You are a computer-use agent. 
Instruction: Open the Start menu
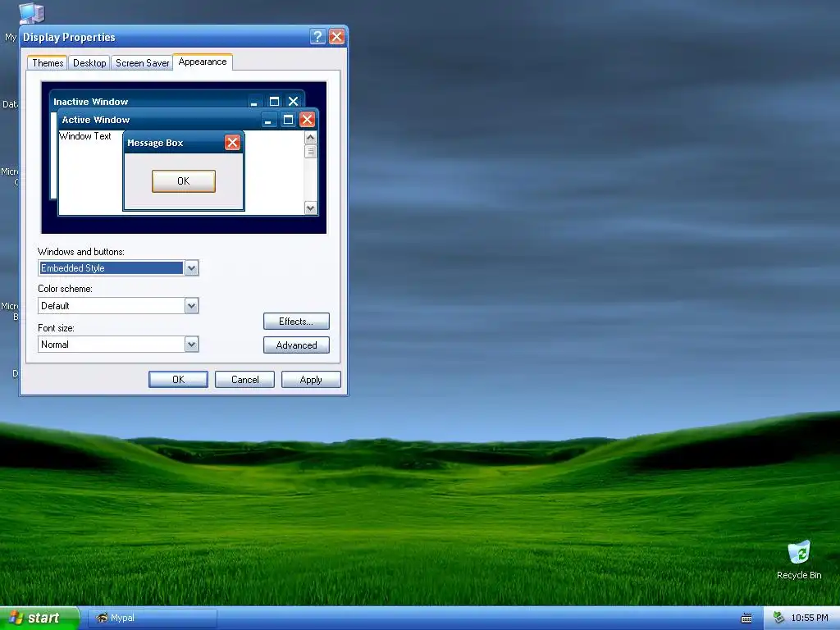39,618
